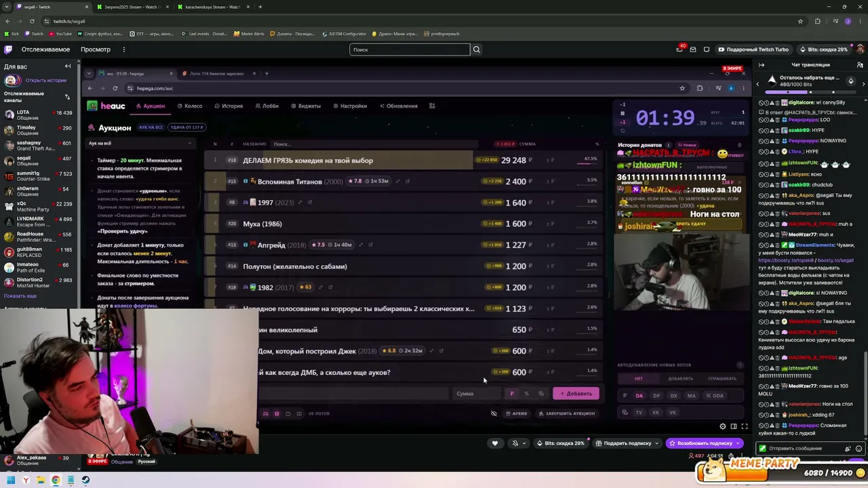This screenshot has height=488, width=868.
Task: Open the Аукцион tab in heauc
Action: point(150,106)
